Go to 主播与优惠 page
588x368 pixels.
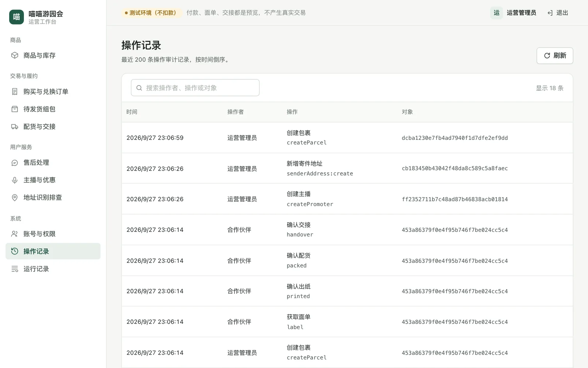[x=53, y=180]
